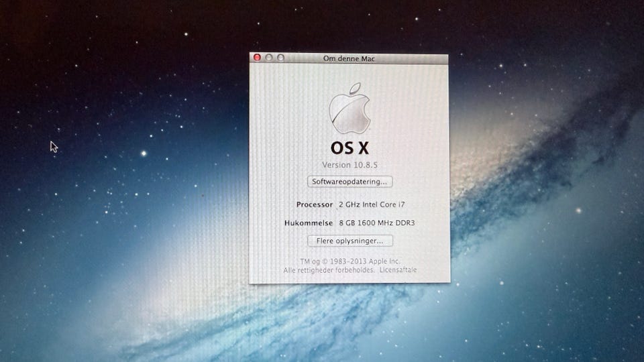
Task: Click the TM og © 1983–2013 Apple Inc. text
Action: [350, 261]
